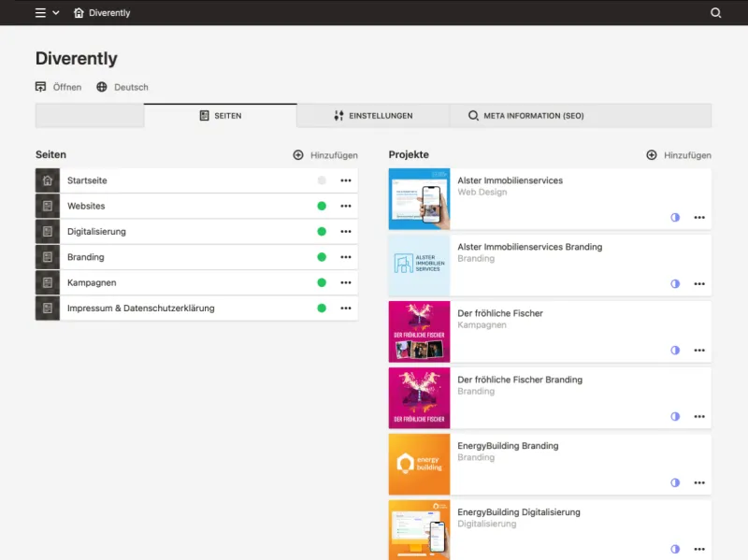Click the globe icon beside Deutsch
748x560 pixels.
coord(103,86)
